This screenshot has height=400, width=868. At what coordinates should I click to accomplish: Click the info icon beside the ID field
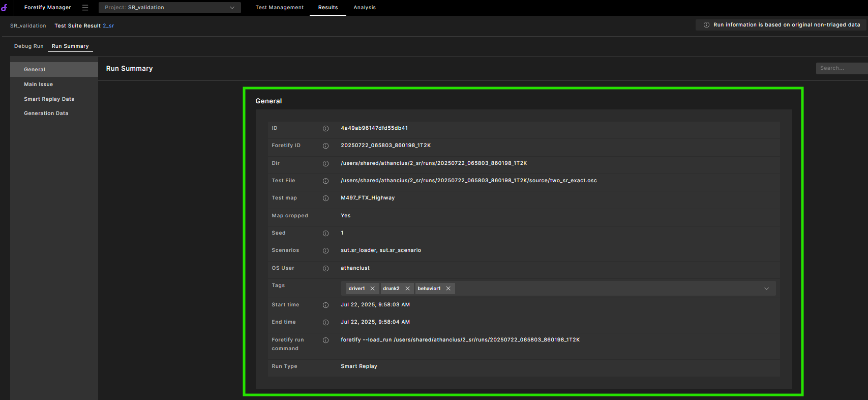325,129
